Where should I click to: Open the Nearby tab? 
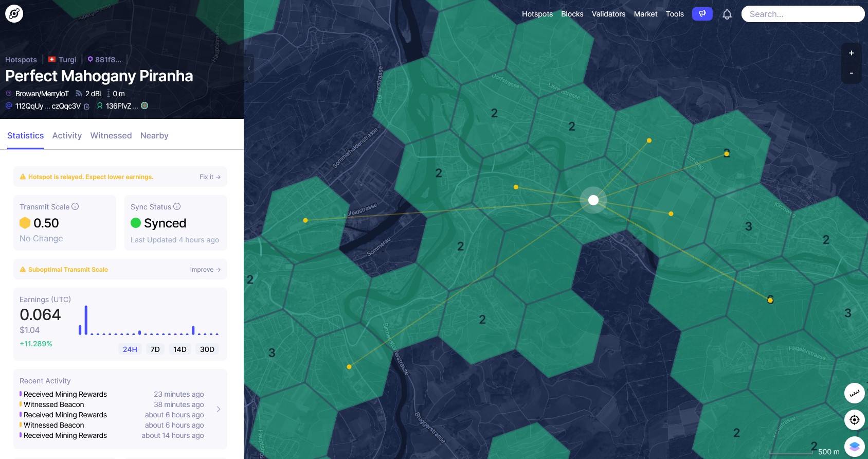[154, 135]
